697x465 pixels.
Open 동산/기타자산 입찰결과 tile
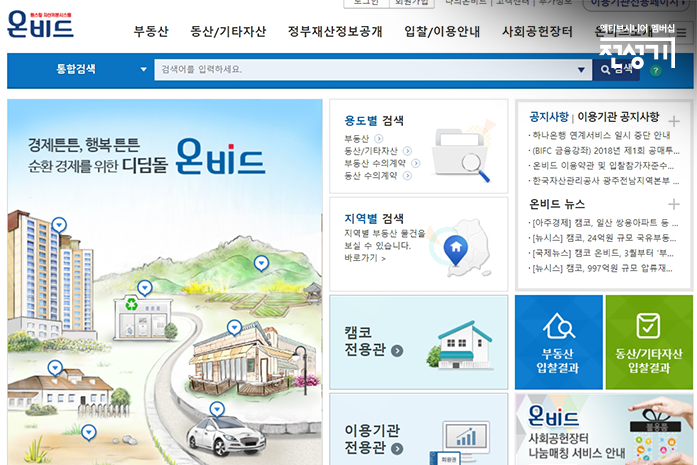(649, 342)
